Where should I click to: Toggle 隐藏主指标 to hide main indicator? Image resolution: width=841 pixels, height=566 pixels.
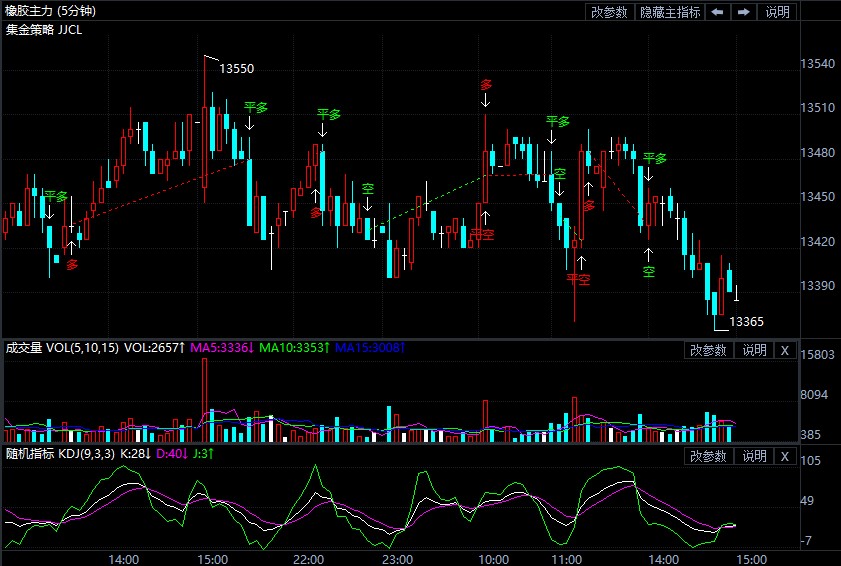pos(669,12)
